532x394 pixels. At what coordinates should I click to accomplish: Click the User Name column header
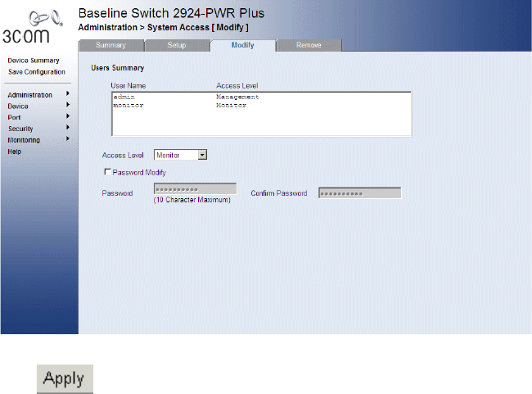click(128, 85)
